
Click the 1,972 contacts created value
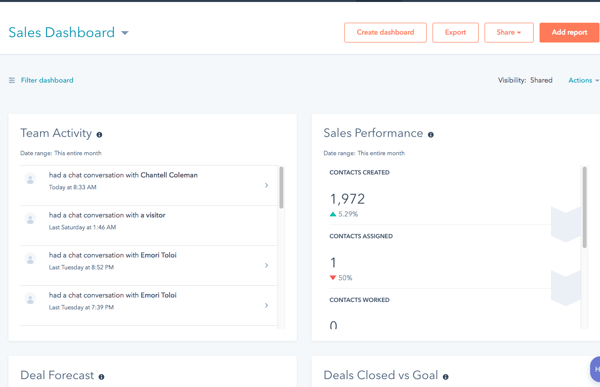pyautogui.click(x=347, y=199)
